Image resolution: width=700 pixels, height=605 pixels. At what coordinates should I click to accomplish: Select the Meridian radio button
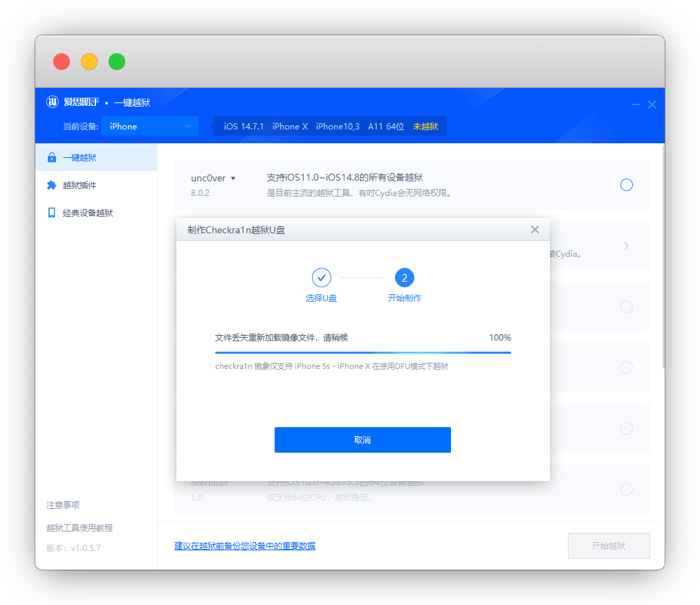click(626, 489)
